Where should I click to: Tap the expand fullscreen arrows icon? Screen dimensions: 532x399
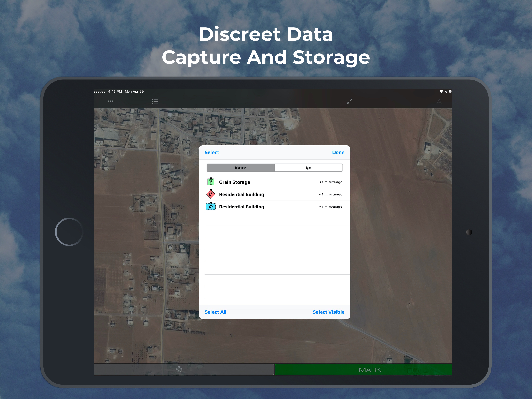tap(350, 101)
